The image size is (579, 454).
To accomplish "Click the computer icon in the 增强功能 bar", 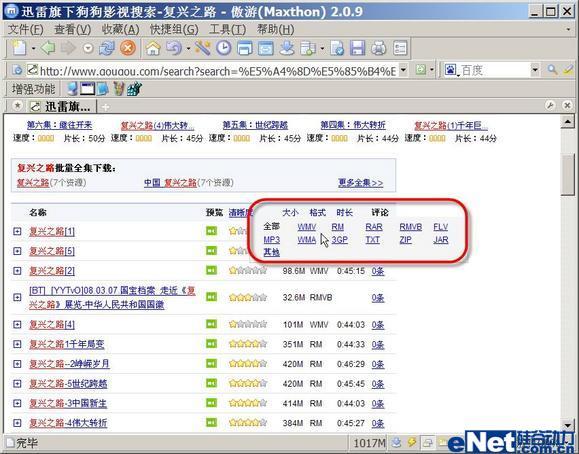I will pos(73,89).
